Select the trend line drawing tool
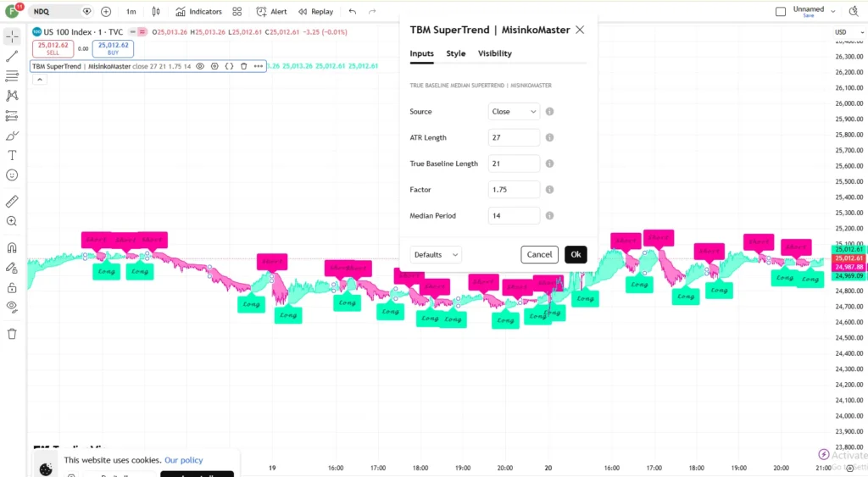 (12, 57)
